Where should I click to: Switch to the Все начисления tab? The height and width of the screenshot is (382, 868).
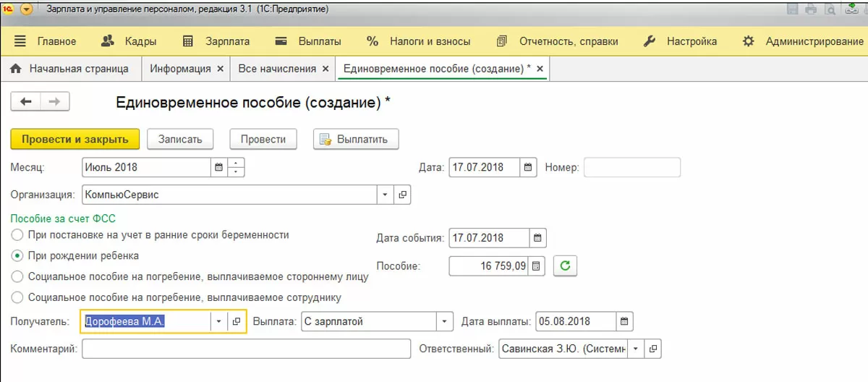[x=277, y=69]
